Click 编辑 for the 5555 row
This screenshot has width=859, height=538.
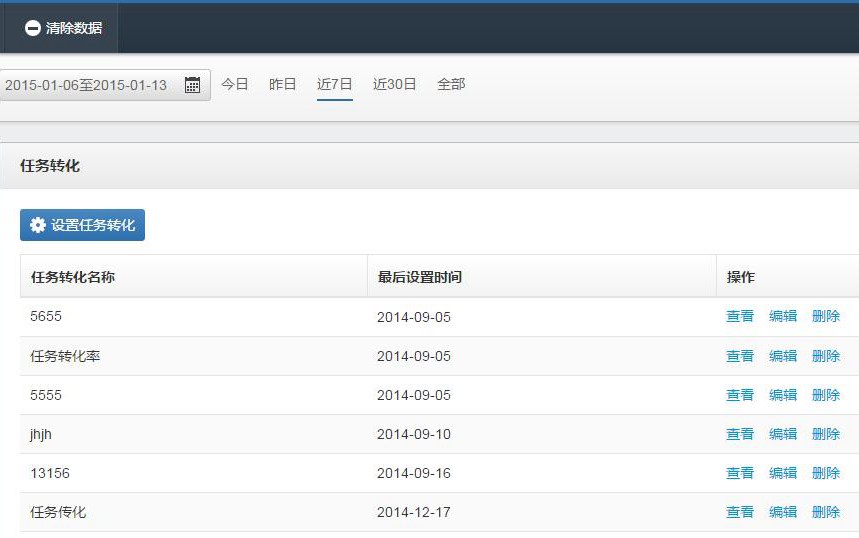(x=783, y=395)
